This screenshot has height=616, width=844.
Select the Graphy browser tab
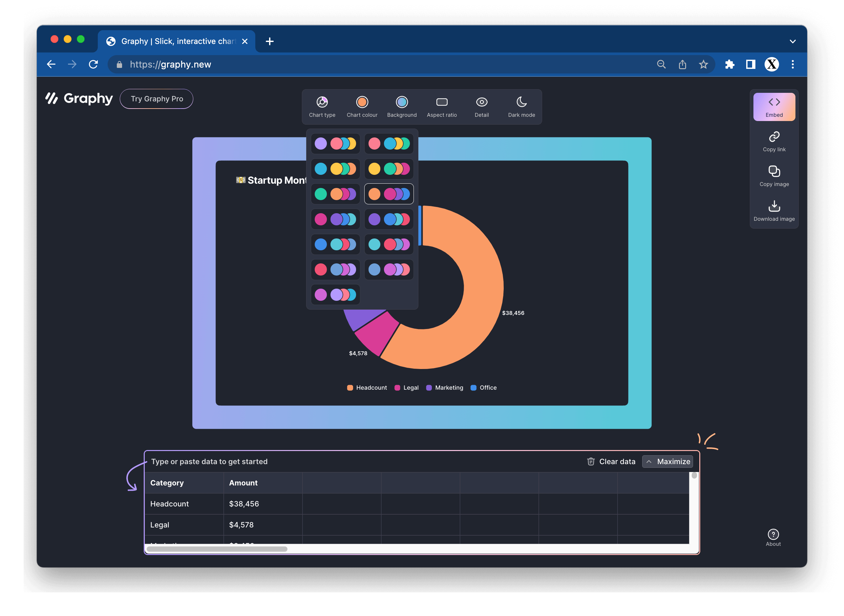pyautogui.click(x=176, y=41)
